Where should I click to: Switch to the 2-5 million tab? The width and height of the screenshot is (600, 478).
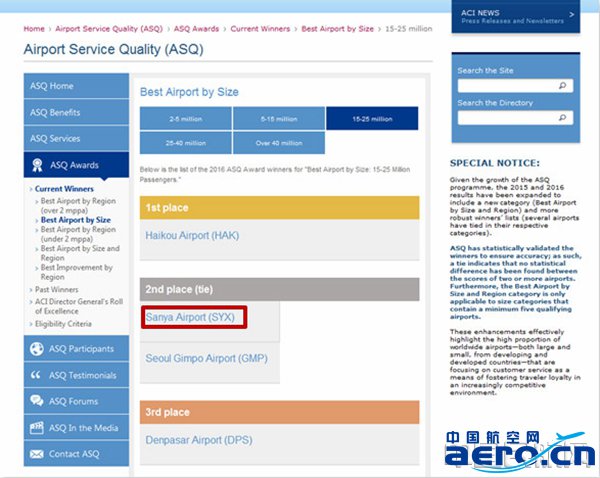coord(186,119)
